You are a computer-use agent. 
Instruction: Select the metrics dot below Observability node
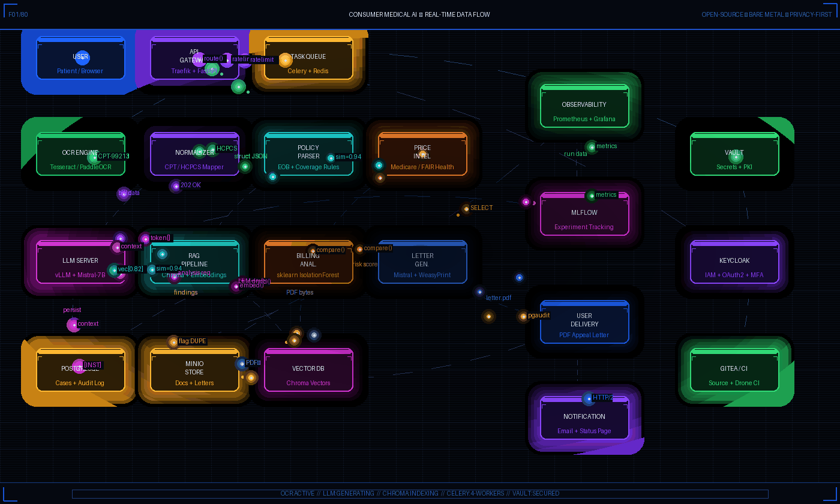coord(592,147)
